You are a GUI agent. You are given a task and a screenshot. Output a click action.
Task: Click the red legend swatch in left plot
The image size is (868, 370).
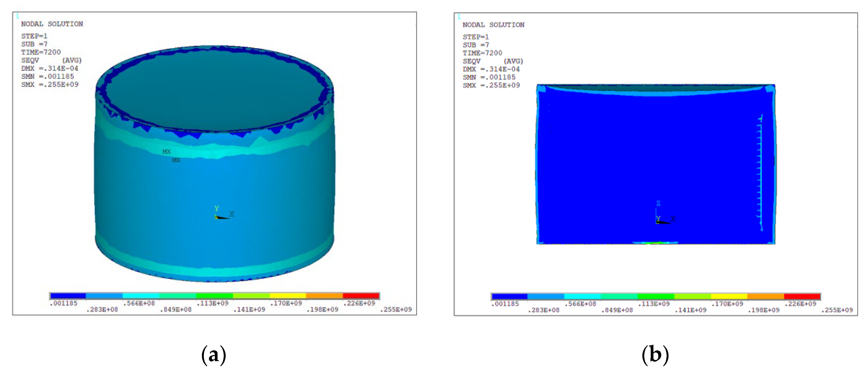click(361, 296)
